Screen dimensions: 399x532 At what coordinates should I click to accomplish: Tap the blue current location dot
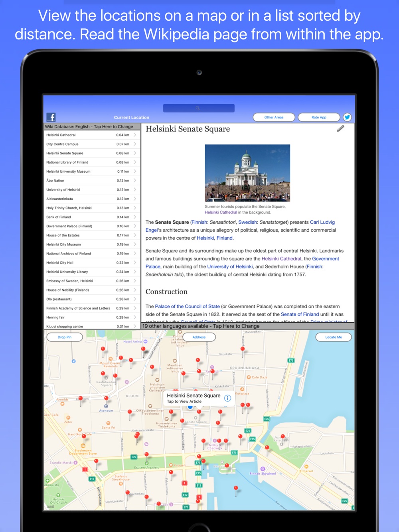pyautogui.click(x=190, y=407)
